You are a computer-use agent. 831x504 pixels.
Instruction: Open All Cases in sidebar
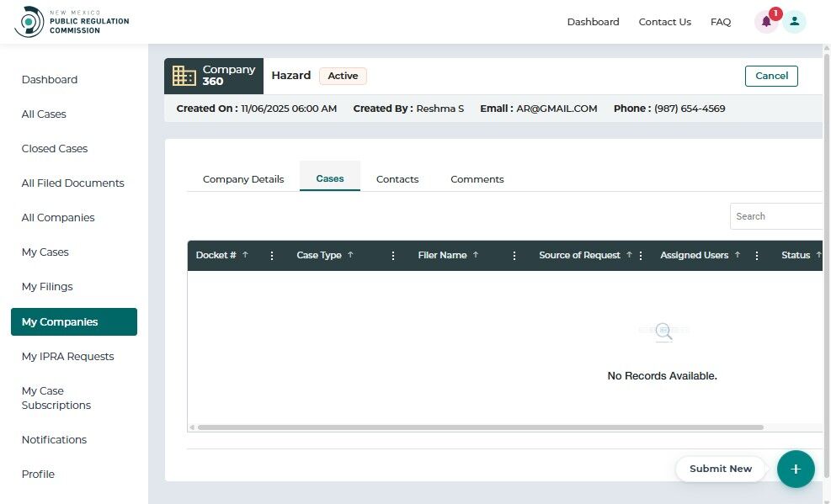tap(44, 114)
